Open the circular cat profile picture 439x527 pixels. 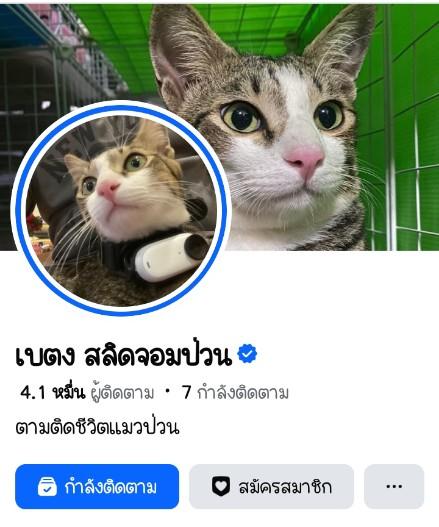click(121, 208)
